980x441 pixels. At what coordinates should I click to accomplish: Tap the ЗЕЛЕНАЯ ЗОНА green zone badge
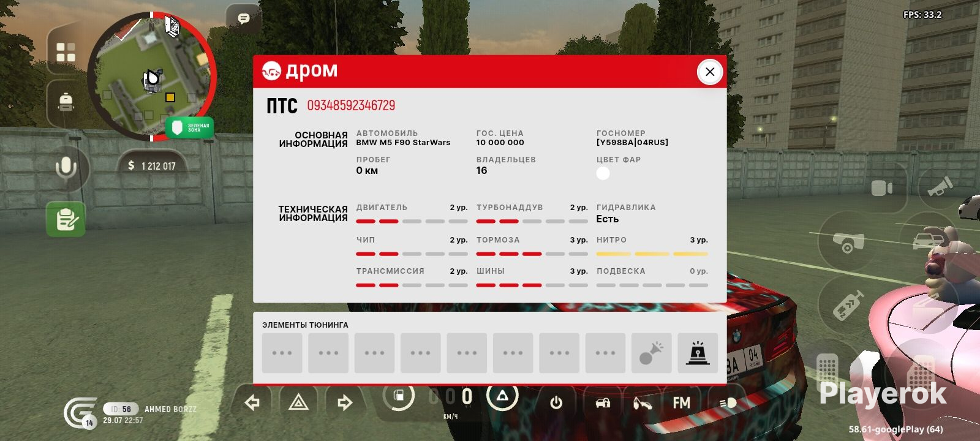190,127
